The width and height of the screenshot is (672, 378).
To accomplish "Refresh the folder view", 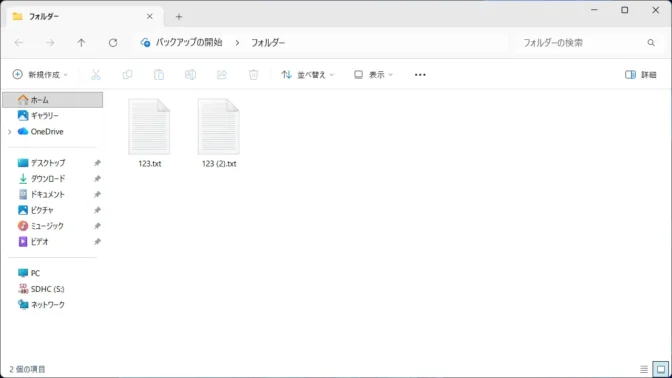I will (113, 42).
